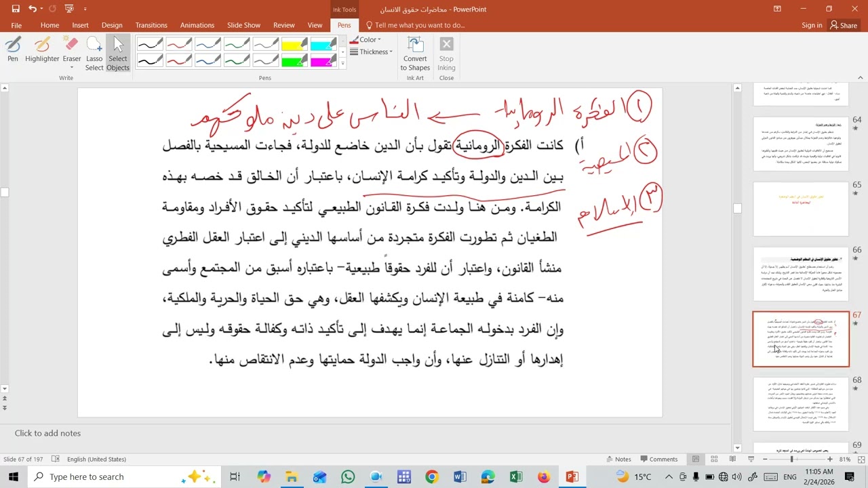This screenshot has width=868, height=488.
Task: Choose the top-row red pen style
Action: pyautogui.click(x=179, y=43)
